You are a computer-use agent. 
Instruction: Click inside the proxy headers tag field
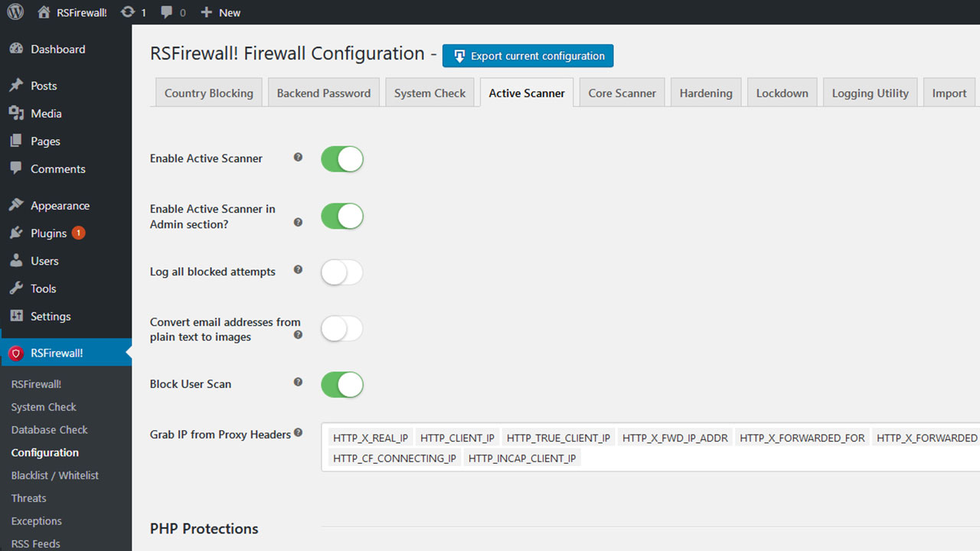[766, 459]
